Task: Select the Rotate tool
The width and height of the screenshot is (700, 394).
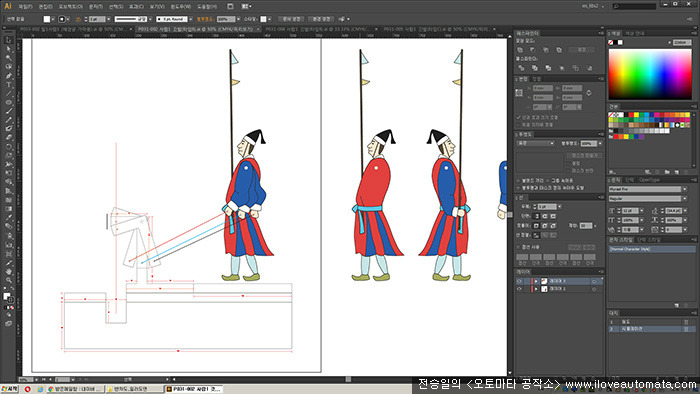Action: (x=8, y=147)
